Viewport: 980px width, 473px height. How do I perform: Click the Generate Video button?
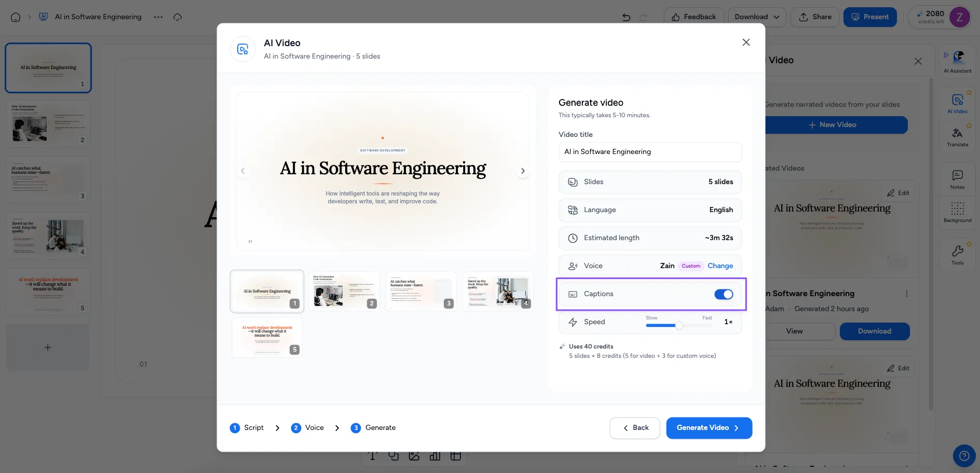point(709,428)
